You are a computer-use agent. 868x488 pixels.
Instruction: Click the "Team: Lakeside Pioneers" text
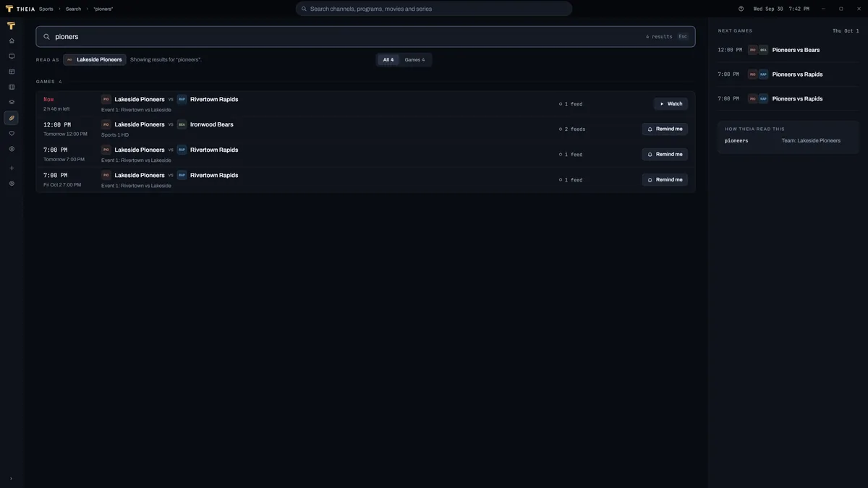(811, 141)
